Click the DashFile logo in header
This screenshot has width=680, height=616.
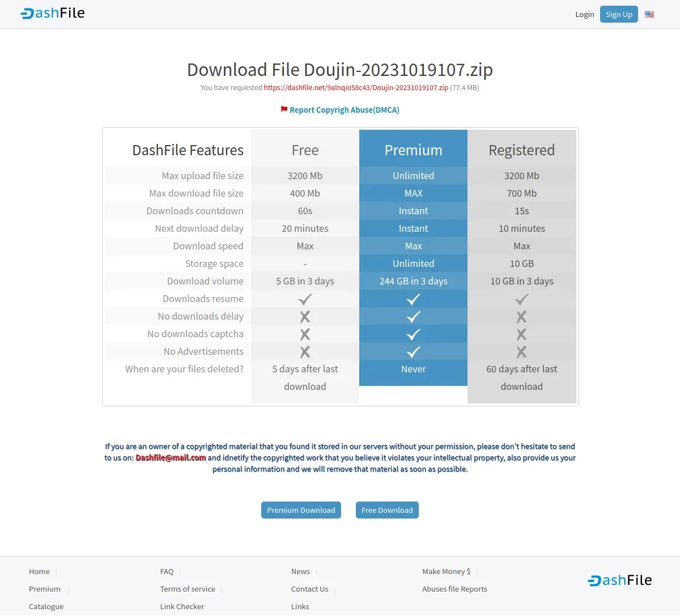point(53,13)
